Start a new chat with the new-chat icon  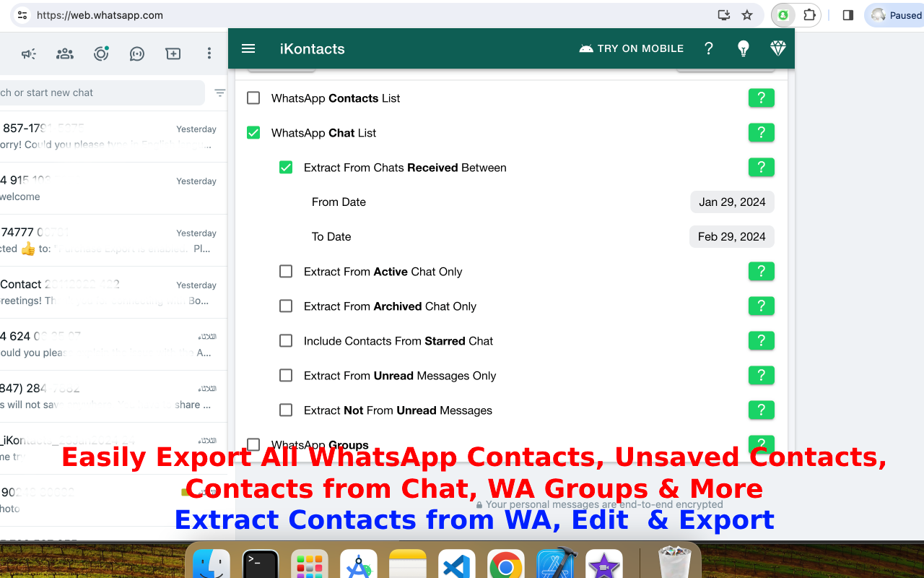pos(173,53)
